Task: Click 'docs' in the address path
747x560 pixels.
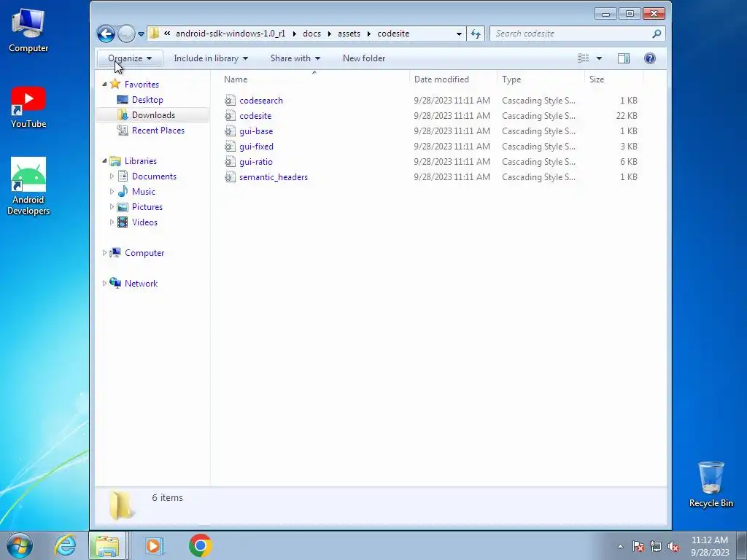Action: coord(311,34)
